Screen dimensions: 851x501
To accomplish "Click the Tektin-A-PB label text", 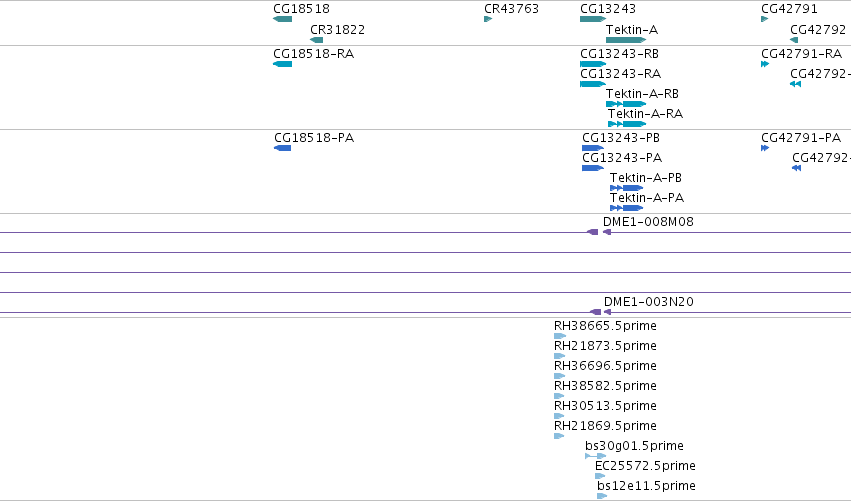I will pyautogui.click(x=646, y=178).
